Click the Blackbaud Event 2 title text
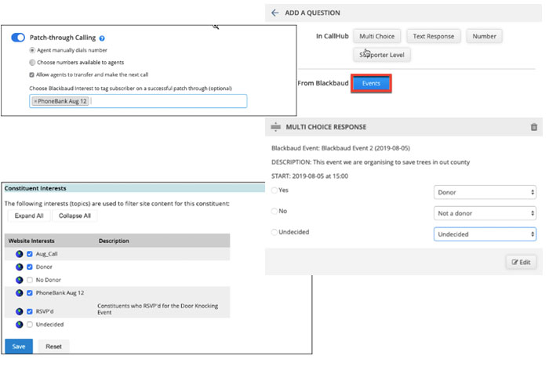 [x=340, y=148]
